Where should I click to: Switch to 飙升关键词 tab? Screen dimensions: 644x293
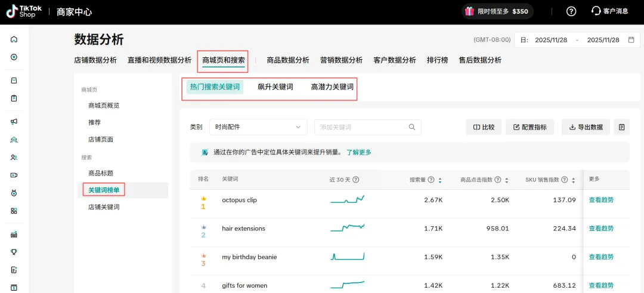tap(275, 87)
